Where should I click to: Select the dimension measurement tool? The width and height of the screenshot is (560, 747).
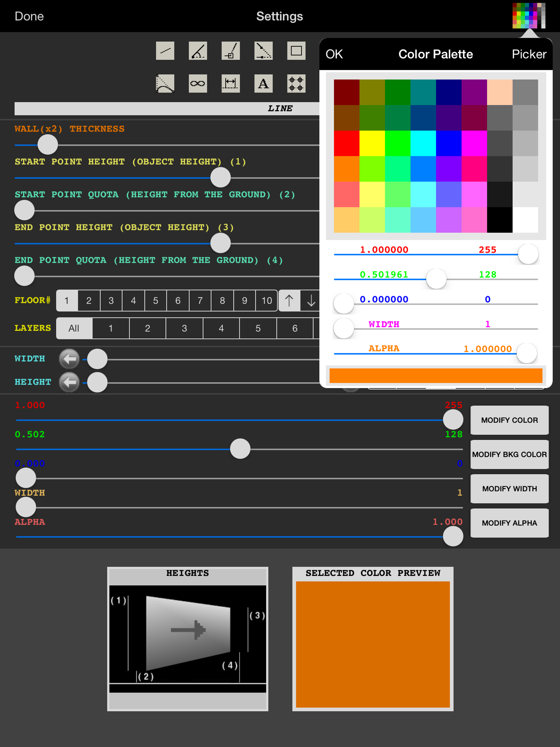(230, 83)
